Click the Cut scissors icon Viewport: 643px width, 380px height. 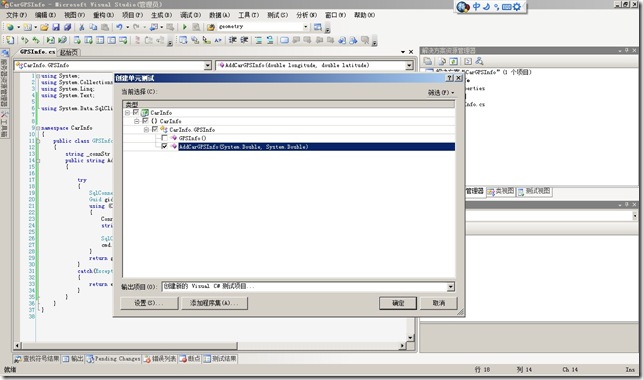[x=82, y=27]
